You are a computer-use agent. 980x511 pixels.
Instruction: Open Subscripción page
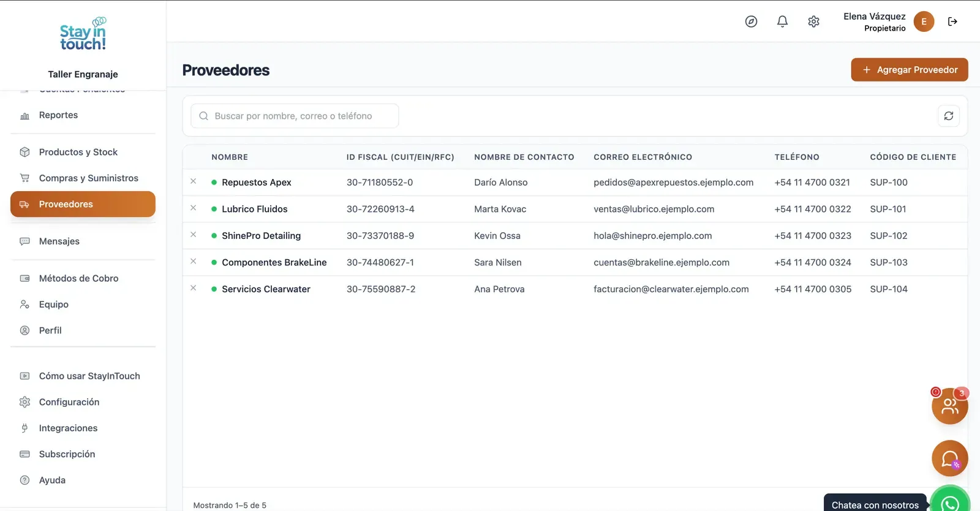pos(83,454)
